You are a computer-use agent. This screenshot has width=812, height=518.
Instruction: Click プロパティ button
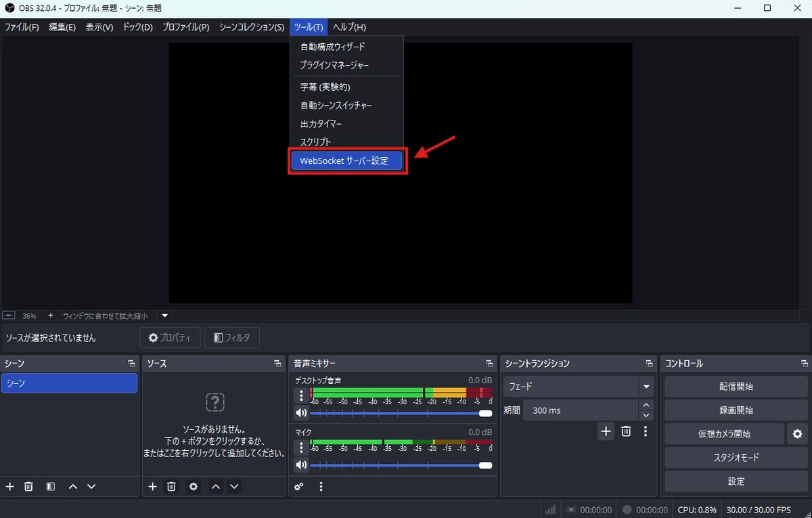(171, 337)
